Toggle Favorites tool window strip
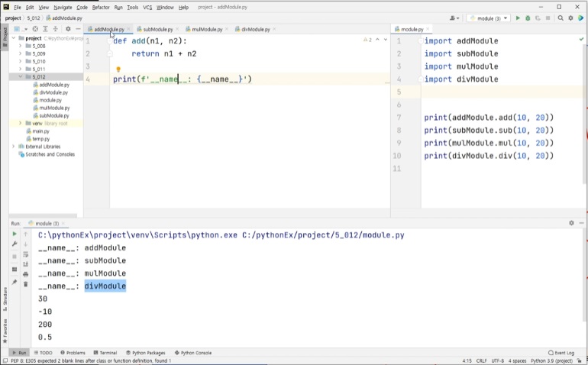 [x=5, y=331]
